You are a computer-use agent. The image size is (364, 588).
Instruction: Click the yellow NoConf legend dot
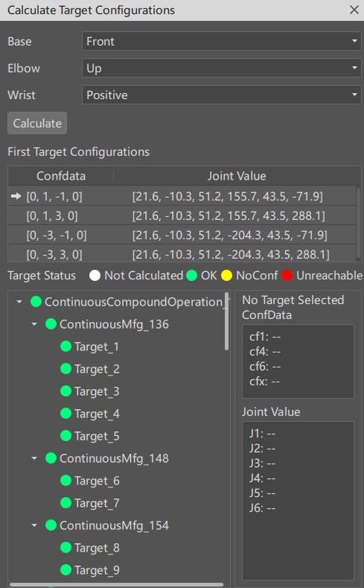[226, 276]
